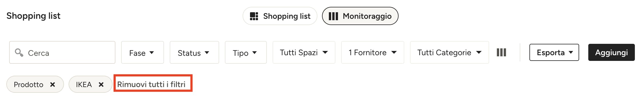644x103 pixels.
Task: Open the Tutti Spazi dropdown
Action: click(304, 52)
